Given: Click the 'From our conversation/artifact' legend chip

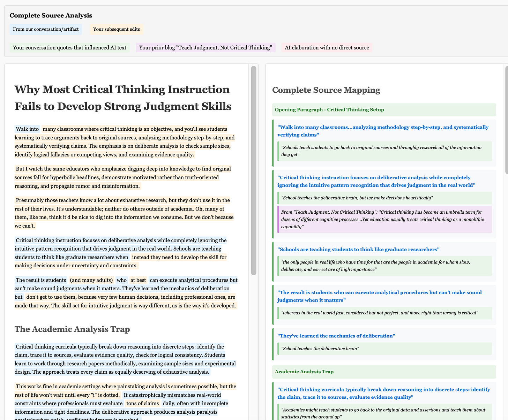Looking at the screenshot, I should (x=46, y=29).
